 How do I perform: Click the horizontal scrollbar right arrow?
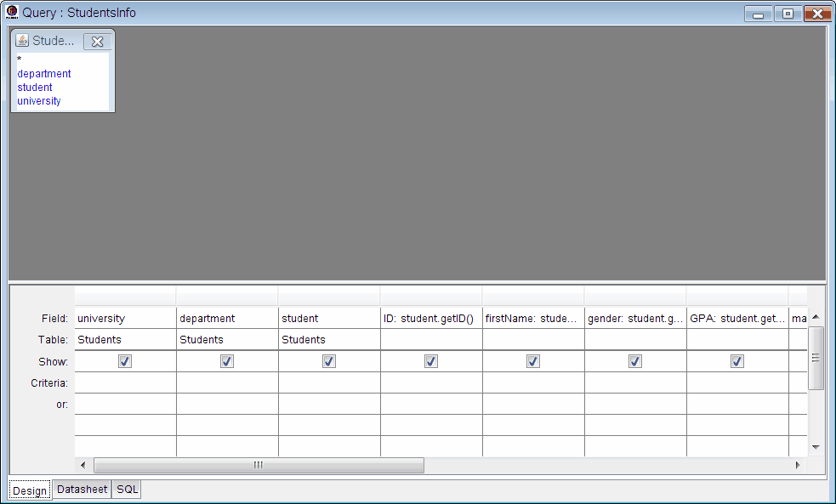pyautogui.click(x=798, y=465)
